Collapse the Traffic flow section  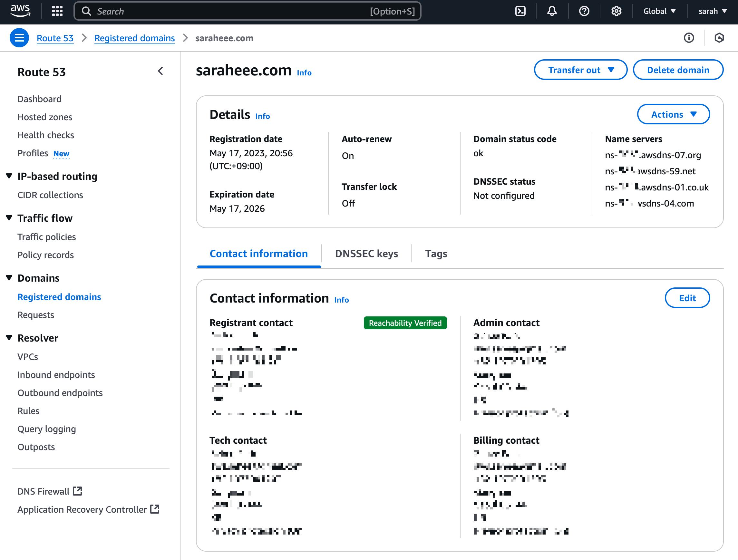[x=9, y=218]
